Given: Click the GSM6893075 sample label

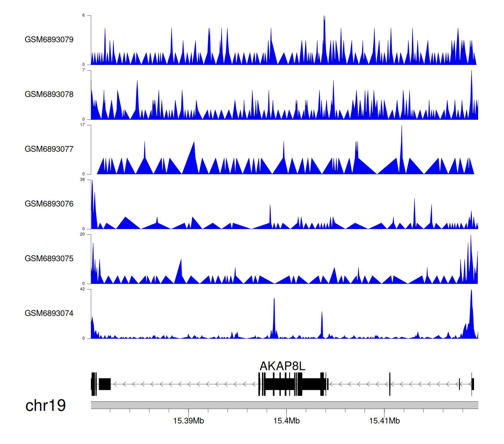Looking at the screenshot, I should 49,259.
